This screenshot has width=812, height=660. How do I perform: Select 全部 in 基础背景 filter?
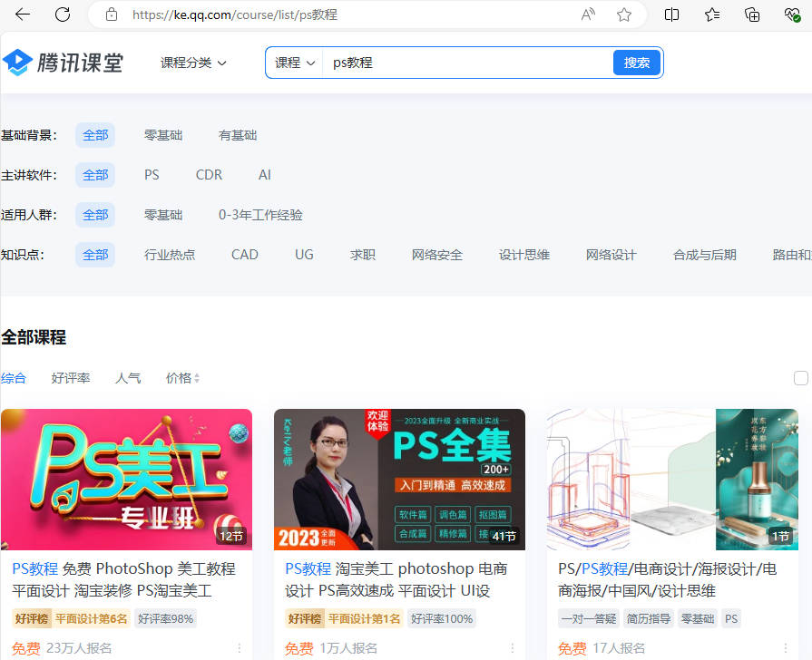click(x=95, y=135)
